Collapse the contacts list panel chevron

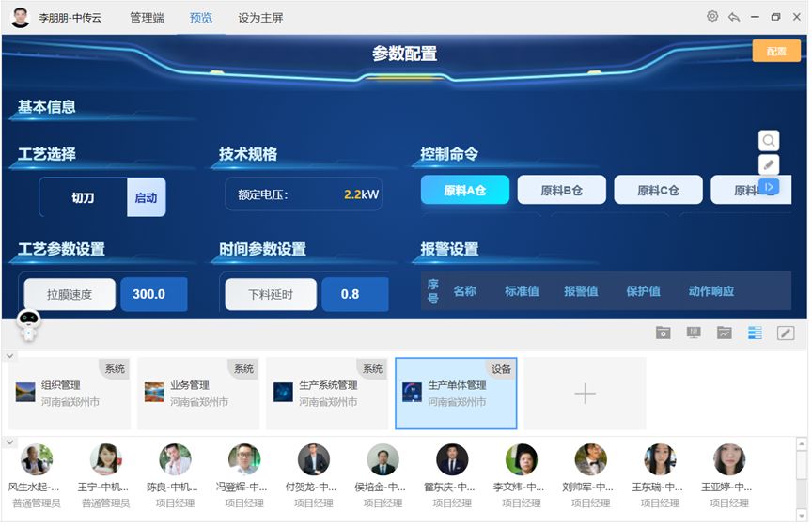click(x=10, y=442)
